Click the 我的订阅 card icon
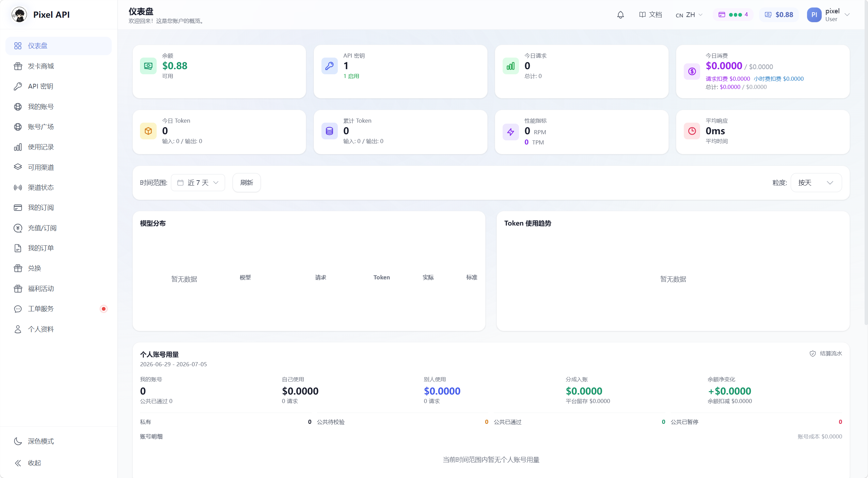Viewport: 868px width, 478px height. pos(18,207)
